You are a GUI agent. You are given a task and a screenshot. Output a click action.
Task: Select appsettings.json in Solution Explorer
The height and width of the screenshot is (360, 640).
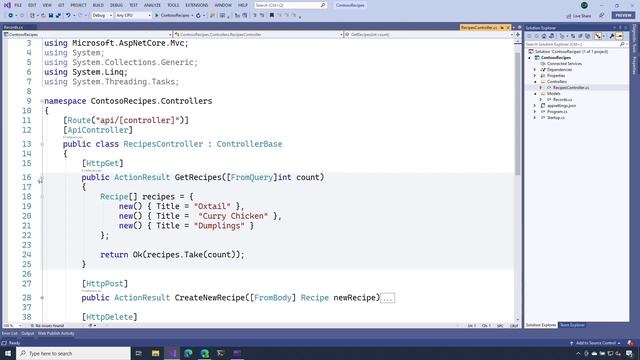tap(561, 106)
